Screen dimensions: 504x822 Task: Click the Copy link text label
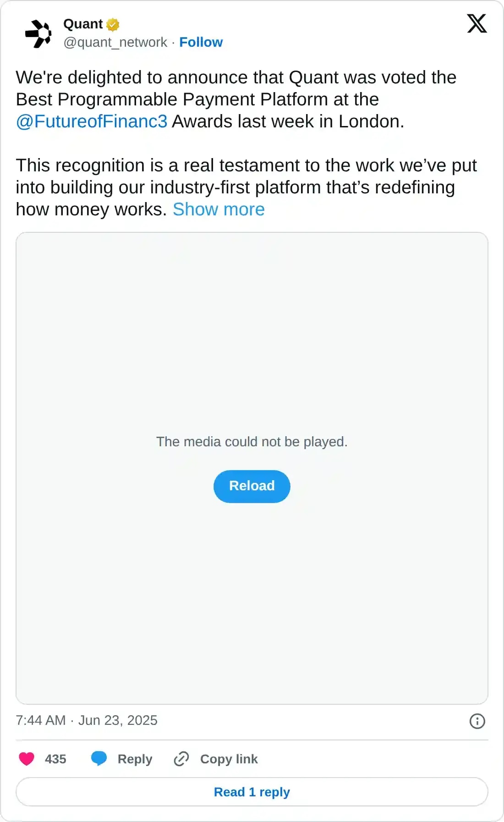[228, 759]
